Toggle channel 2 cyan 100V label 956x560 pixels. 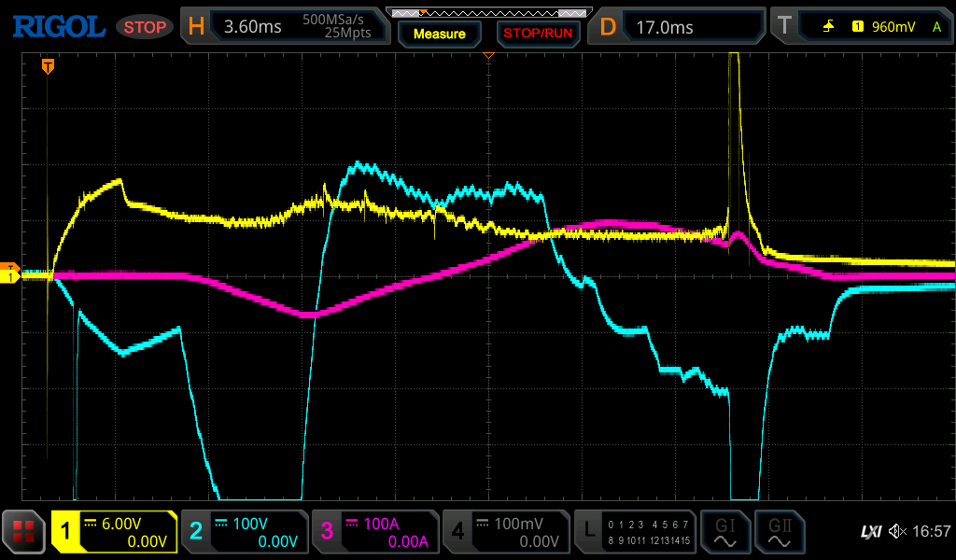[x=245, y=532]
